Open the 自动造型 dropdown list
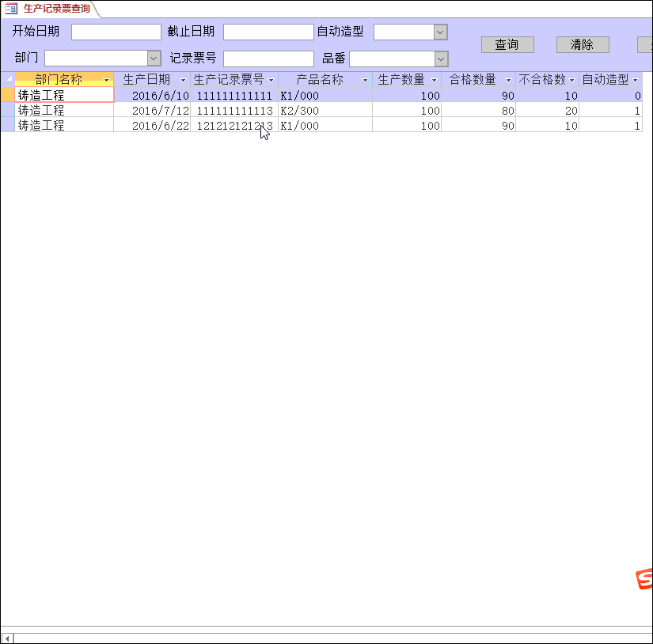The height and width of the screenshot is (644, 653). click(x=440, y=32)
